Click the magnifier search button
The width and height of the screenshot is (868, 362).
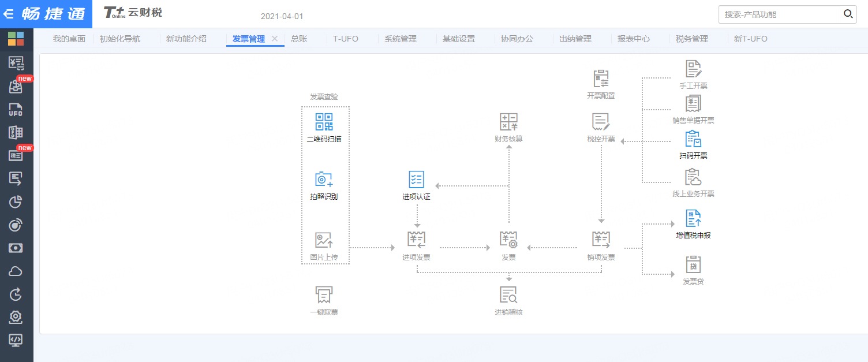click(848, 14)
